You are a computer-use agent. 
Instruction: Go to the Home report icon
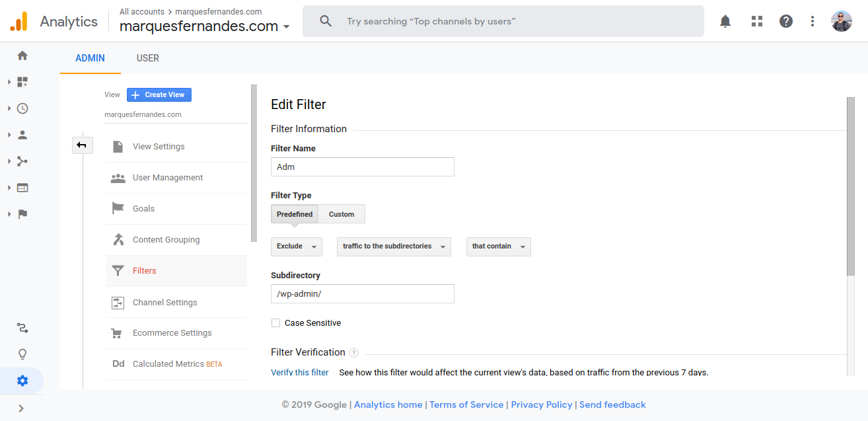click(x=22, y=56)
